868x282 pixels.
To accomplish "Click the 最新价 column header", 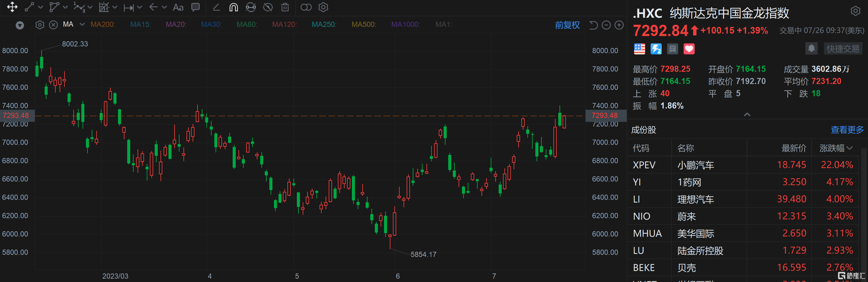I will (x=794, y=148).
